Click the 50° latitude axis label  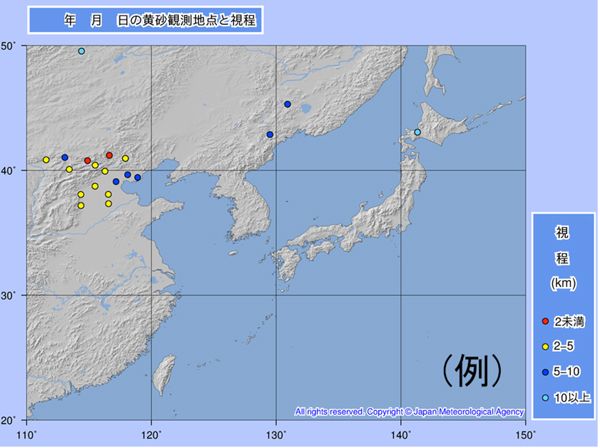point(8,46)
